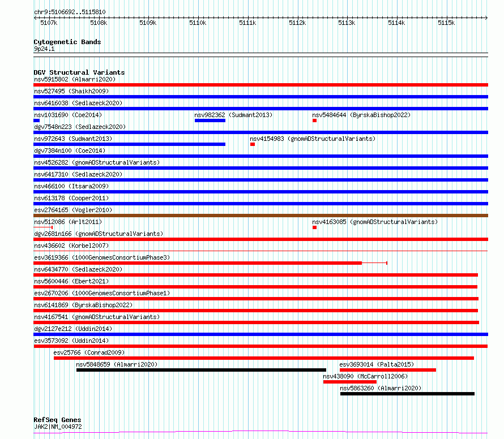Open dgv7548n223 (Sedlazeck2020) label
This screenshot has width=504, height=439.
tap(80, 127)
